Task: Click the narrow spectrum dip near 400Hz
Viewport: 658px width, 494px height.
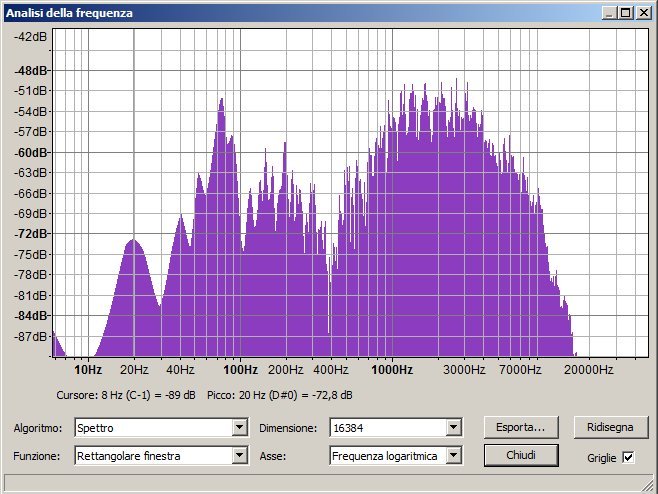Action: [x=330, y=290]
